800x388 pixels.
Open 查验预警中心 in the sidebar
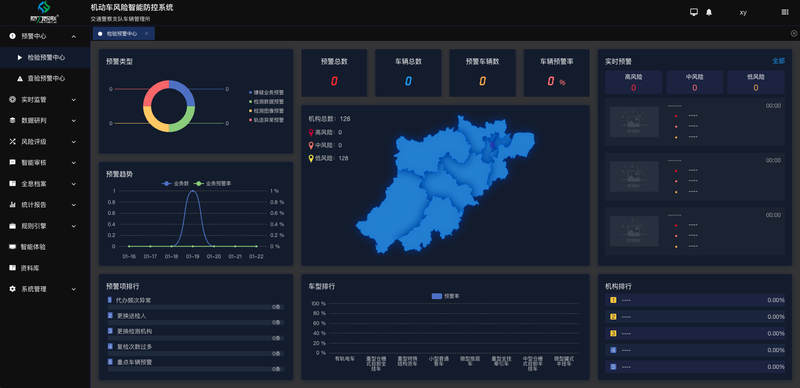[x=45, y=79]
